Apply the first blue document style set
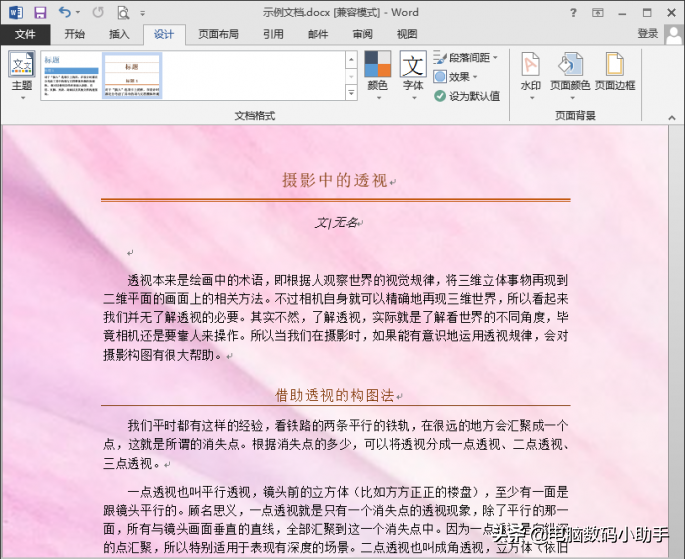Screen dimensions: 685x559 (x=71, y=75)
